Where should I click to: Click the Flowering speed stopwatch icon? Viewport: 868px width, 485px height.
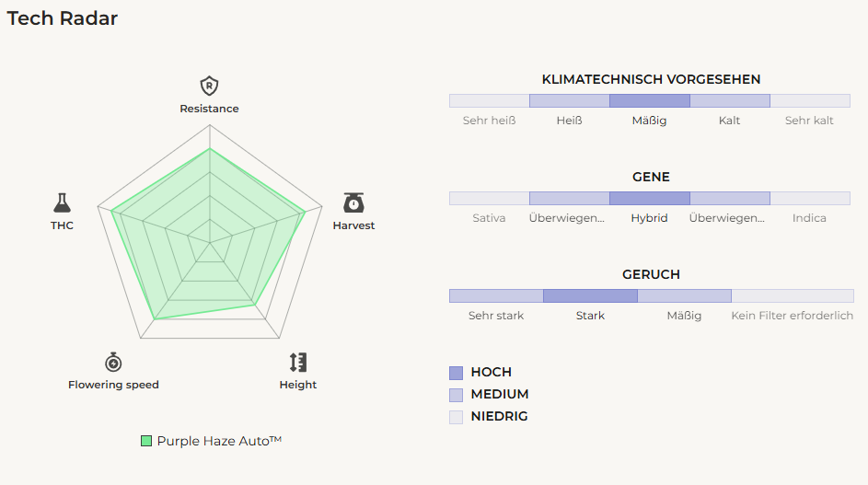(x=113, y=362)
